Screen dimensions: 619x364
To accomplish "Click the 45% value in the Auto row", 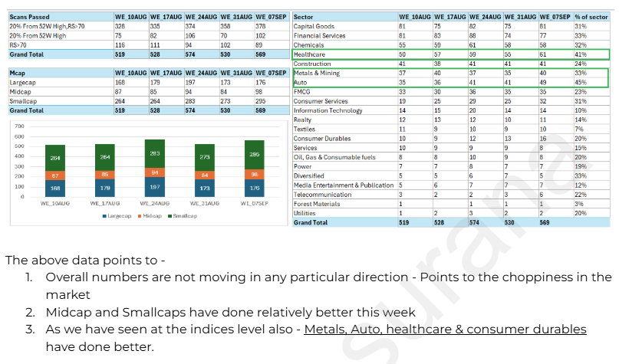I will coord(581,83).
